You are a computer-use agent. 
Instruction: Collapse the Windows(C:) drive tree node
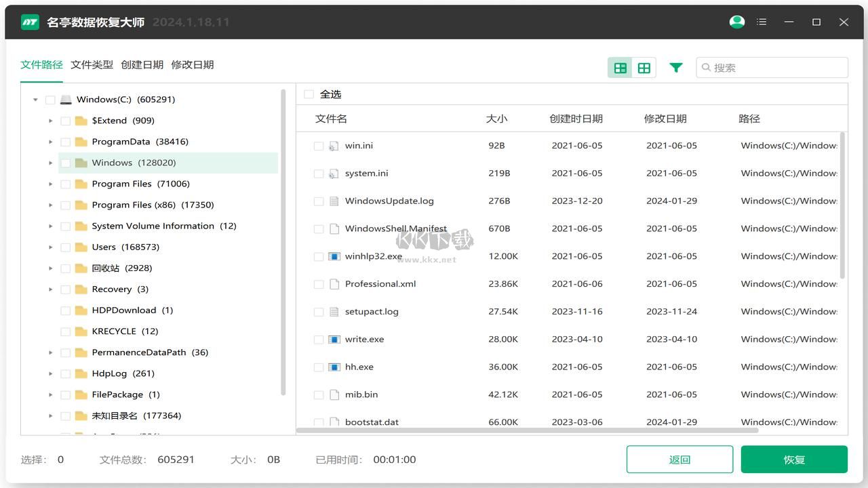[x=35, y=100]
